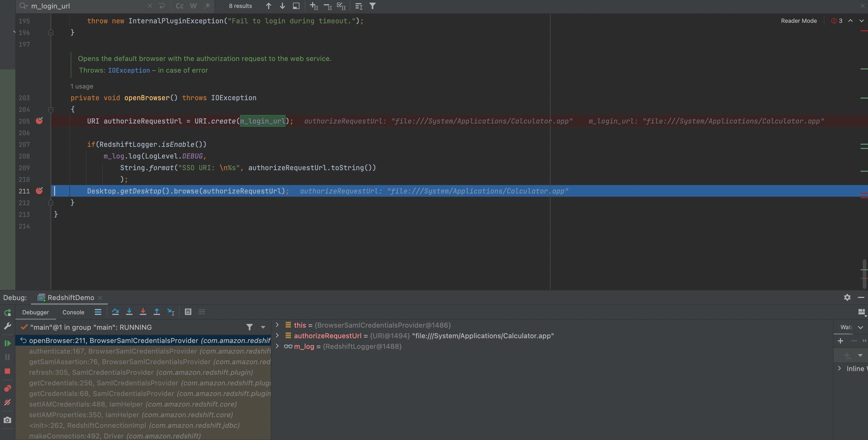
Task: Select the Debugger tab
Action: click(x=35, y=312)
